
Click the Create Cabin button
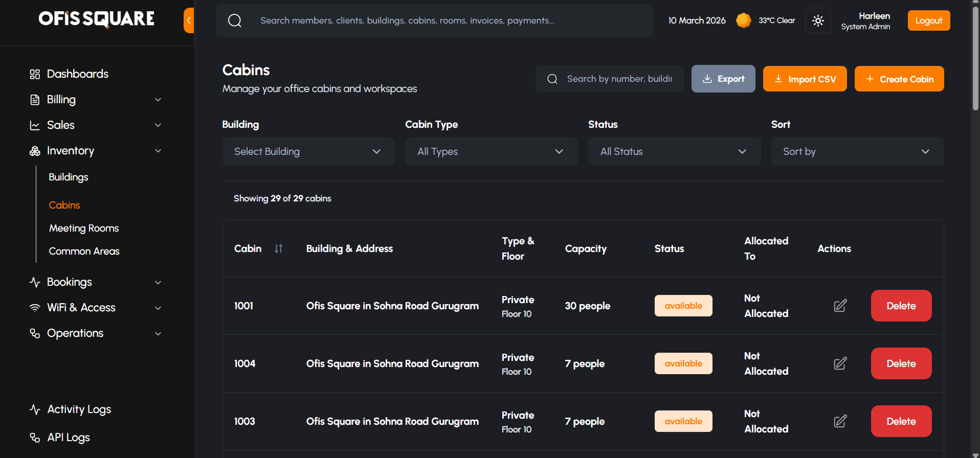tap(899, 79)
